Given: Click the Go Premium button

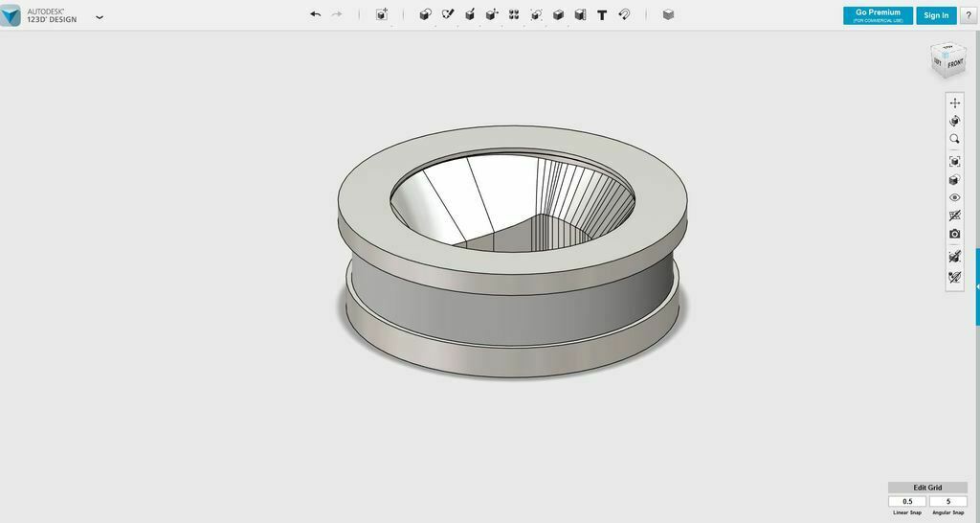Looking at the screenshot, I should point(878,15).
